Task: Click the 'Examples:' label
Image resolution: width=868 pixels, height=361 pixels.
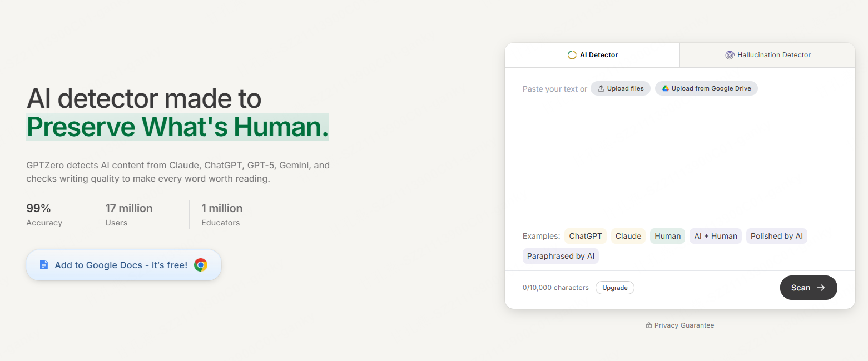Action: 541,236
